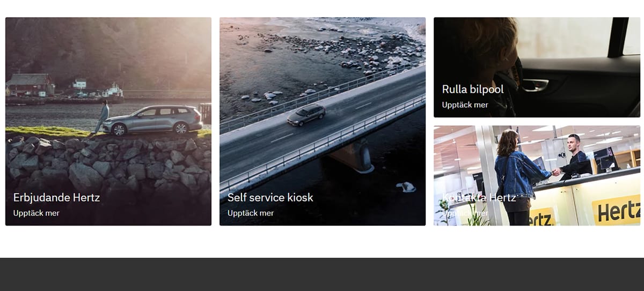
Task: Click Upptäck mer under Rulla bilpool
Action: pyautogui.click(x=465, y=105)
